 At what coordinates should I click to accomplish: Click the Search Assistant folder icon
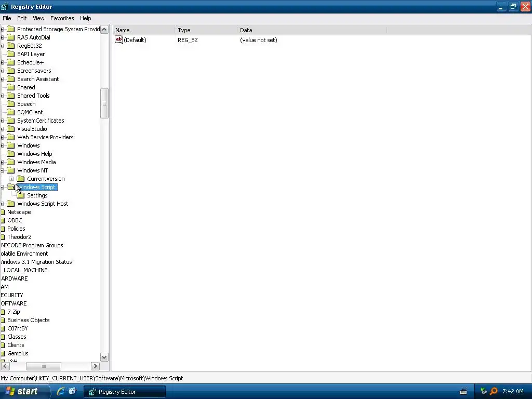(x=11, y=79)
